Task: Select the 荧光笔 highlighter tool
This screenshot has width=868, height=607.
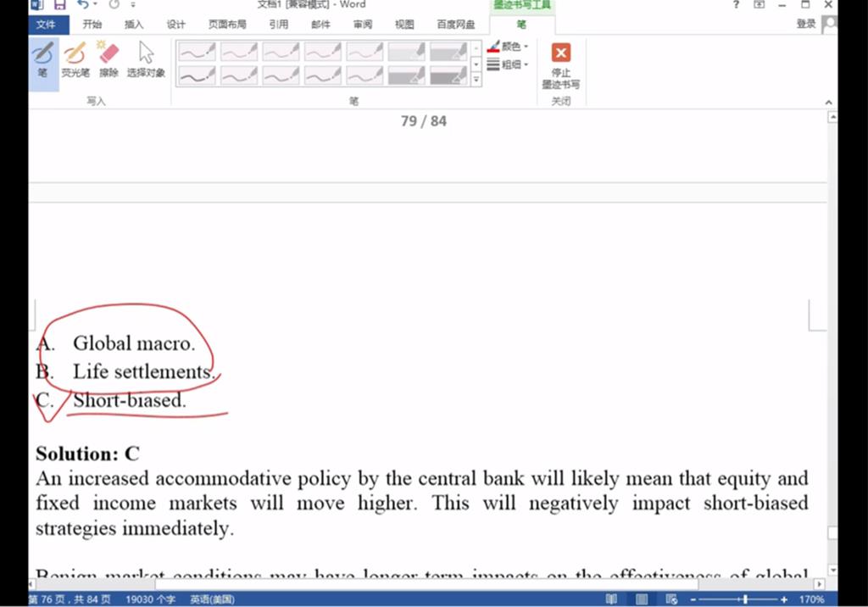Action: coord(75,60)
